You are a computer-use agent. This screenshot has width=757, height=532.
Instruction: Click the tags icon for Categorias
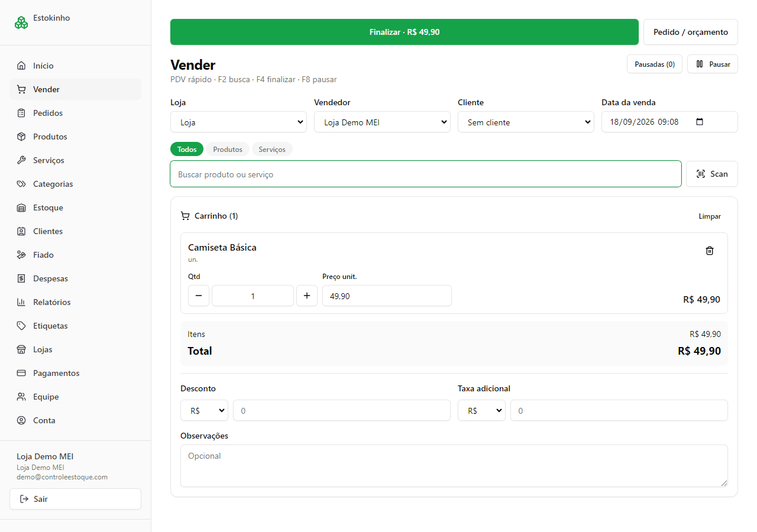point(21,184)
